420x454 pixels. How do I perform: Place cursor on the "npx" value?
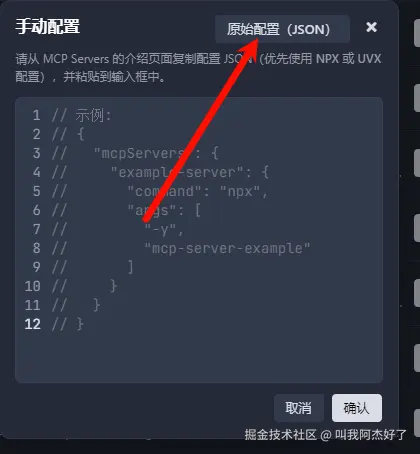pyautogui.click(x=240, y=191)
